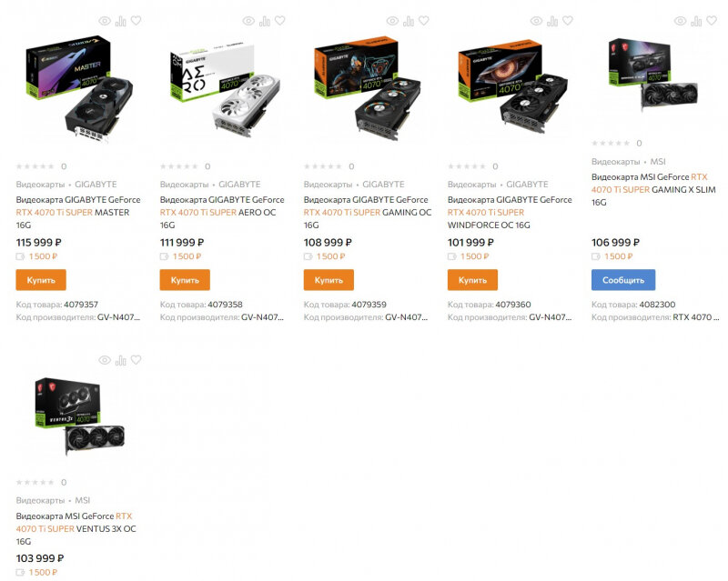Click Сообщить button for MSI GAMING X SLIM
728x581 pixels.
[623, 280]
